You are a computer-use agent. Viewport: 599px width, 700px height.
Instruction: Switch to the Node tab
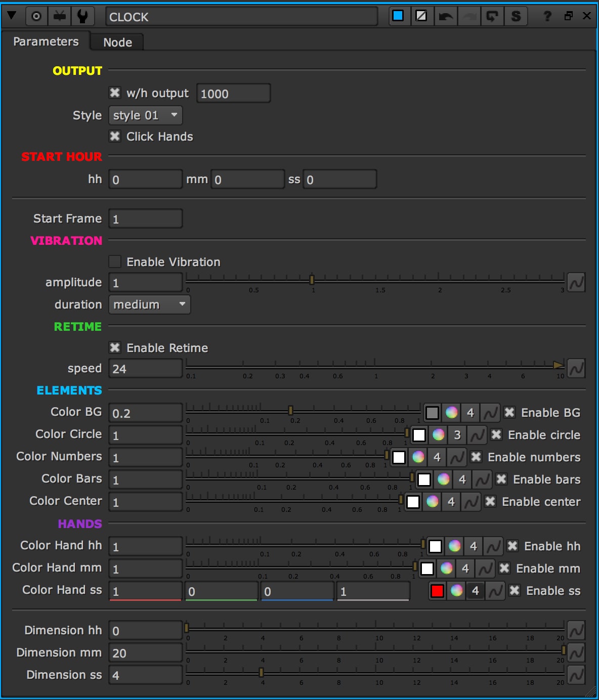pos(117,42)
